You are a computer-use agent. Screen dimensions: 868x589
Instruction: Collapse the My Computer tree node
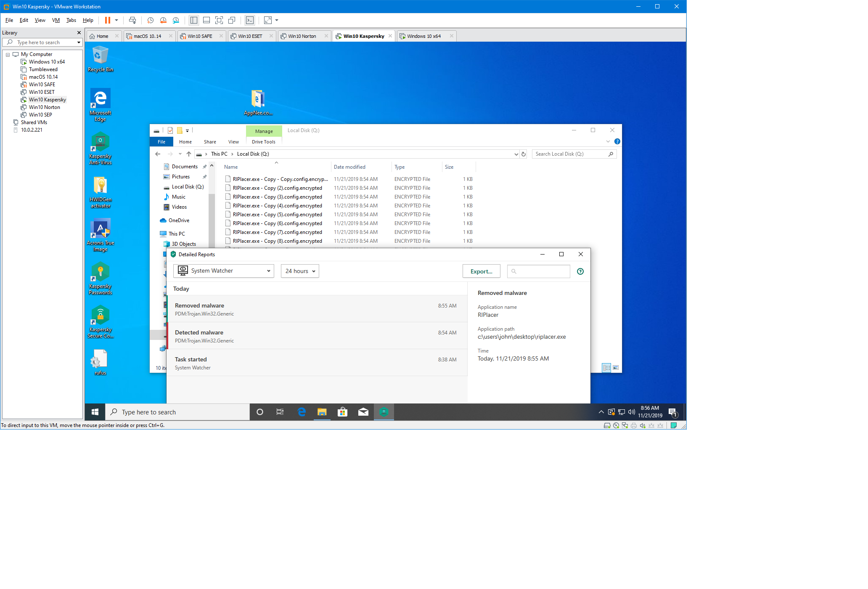8,55
